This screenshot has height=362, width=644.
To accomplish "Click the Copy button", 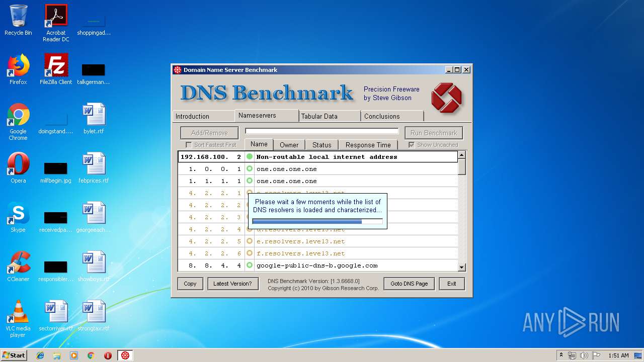I will [x=190, y=284].
